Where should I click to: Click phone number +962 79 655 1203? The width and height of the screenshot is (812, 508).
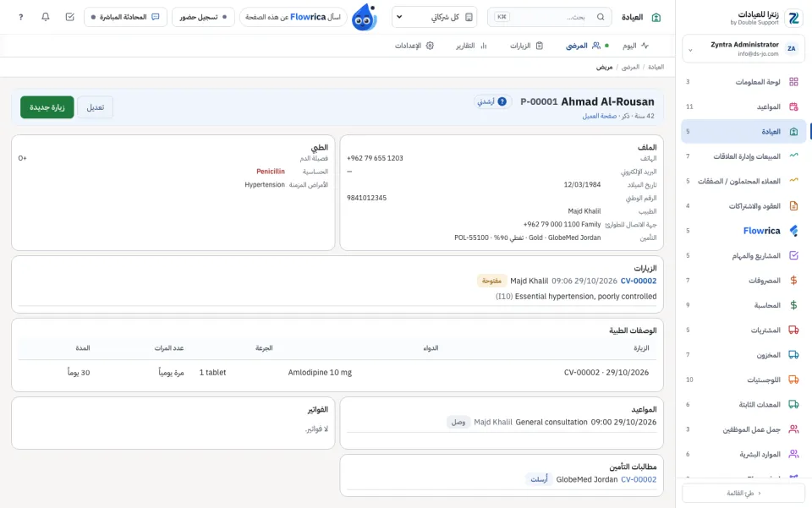tap(375, 158)
